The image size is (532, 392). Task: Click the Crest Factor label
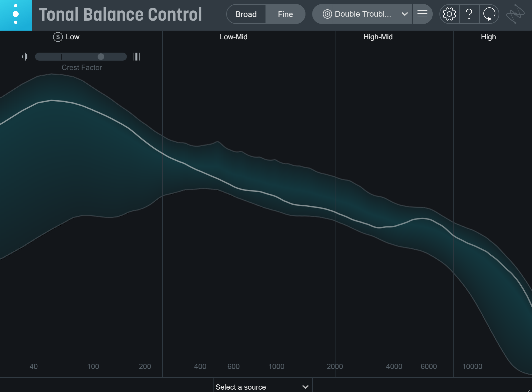pyautogui.click(x=82, y=68)
